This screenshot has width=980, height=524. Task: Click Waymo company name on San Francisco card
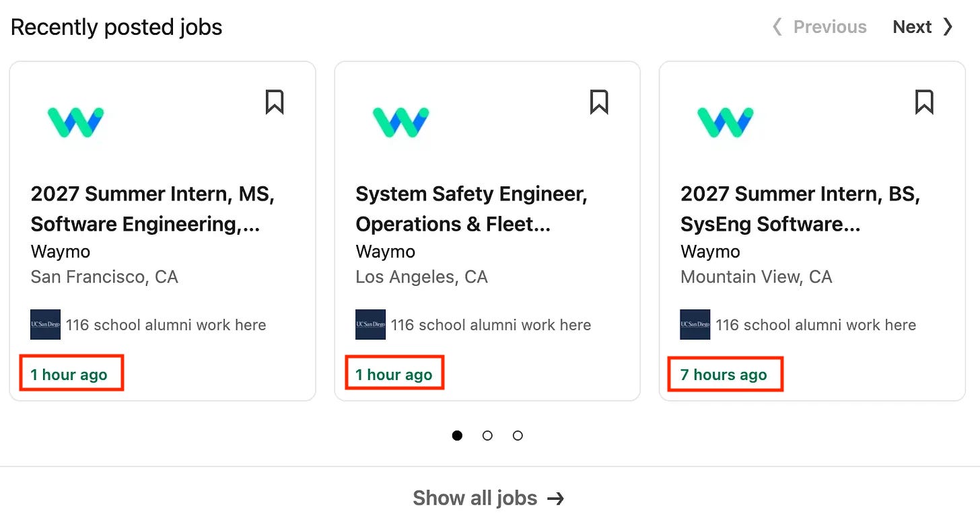click(61, 252)
